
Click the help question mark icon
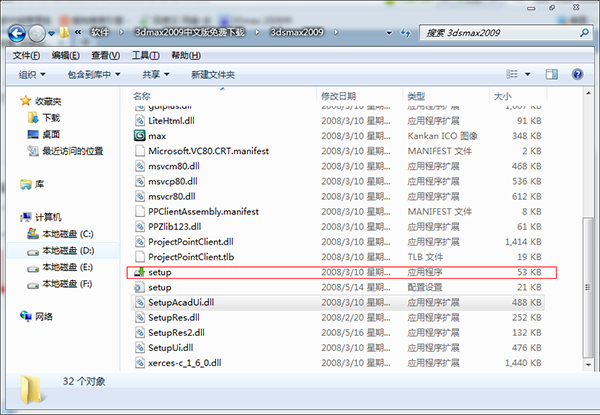[x=577, y=74]
